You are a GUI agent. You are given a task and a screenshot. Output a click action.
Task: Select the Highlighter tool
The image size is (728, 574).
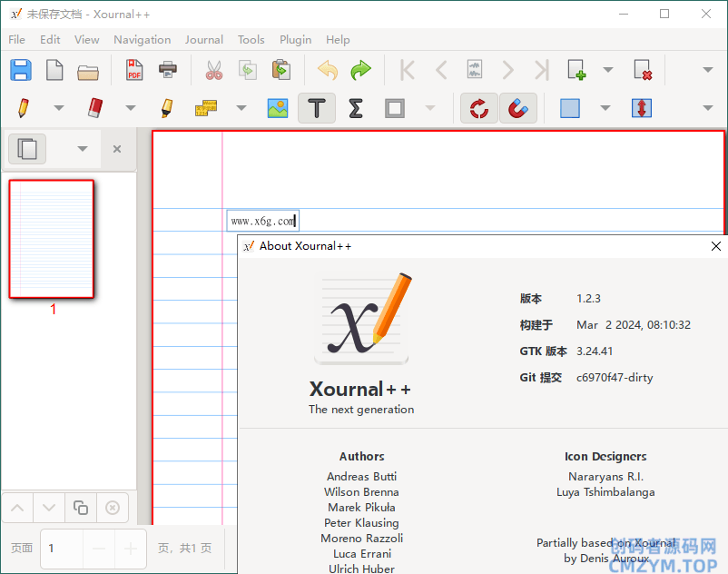[166, 108]
